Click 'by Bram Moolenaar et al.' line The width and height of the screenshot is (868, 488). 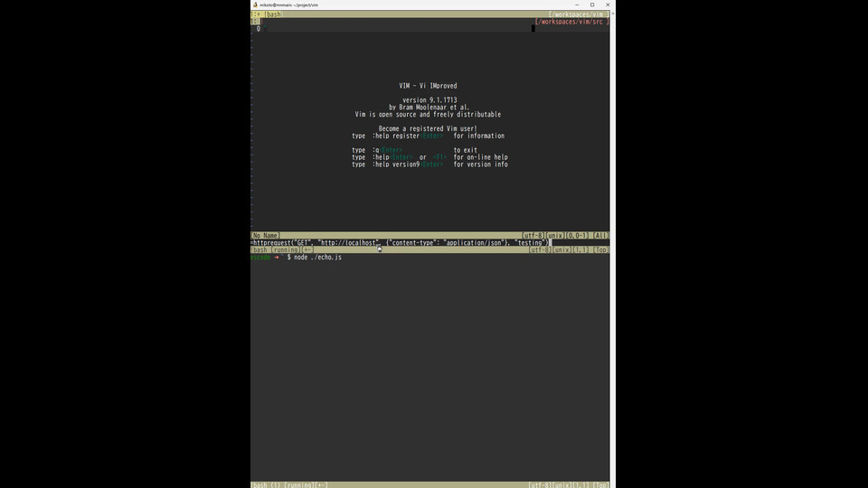click(x=429, y=108)
